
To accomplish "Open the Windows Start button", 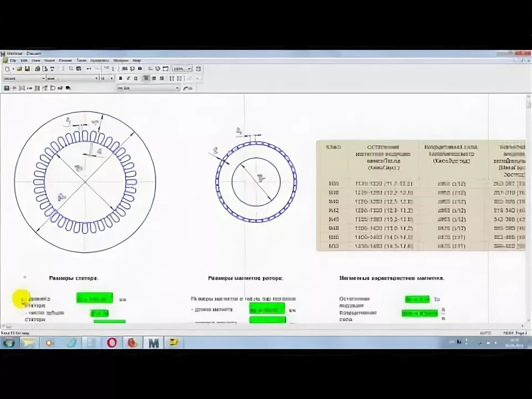I will [x=9, y=342].
